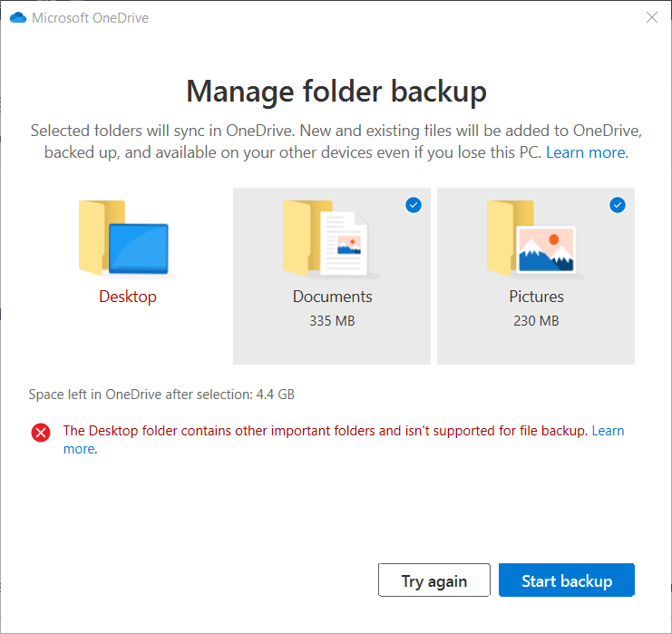Click the Try again button
Viewport: 672px width, 634px height.
(x=434, y=580)
